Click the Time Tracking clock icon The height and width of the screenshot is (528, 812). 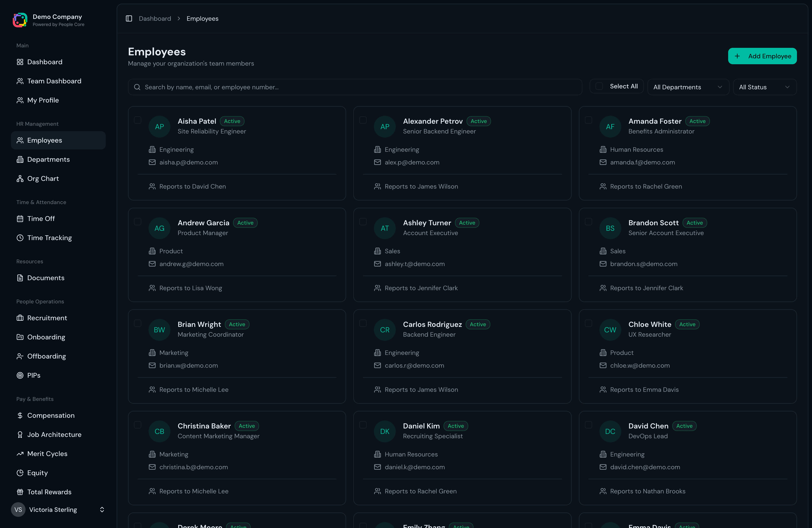coord(20,238)
